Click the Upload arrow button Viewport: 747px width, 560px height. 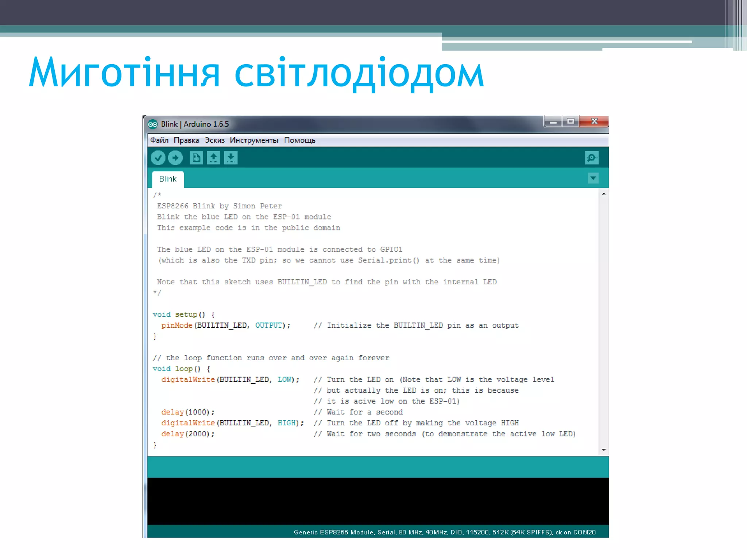tap(175, 158)
